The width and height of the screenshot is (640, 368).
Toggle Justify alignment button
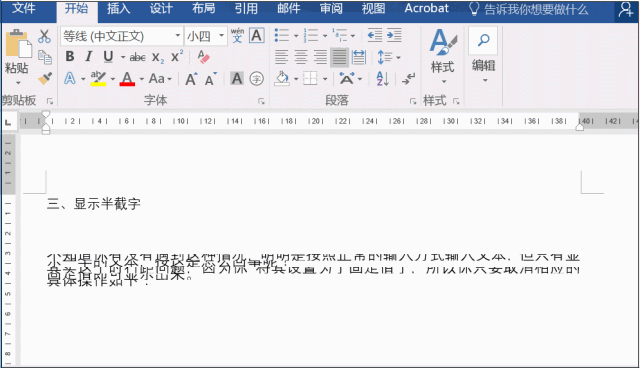click(340, 57)
